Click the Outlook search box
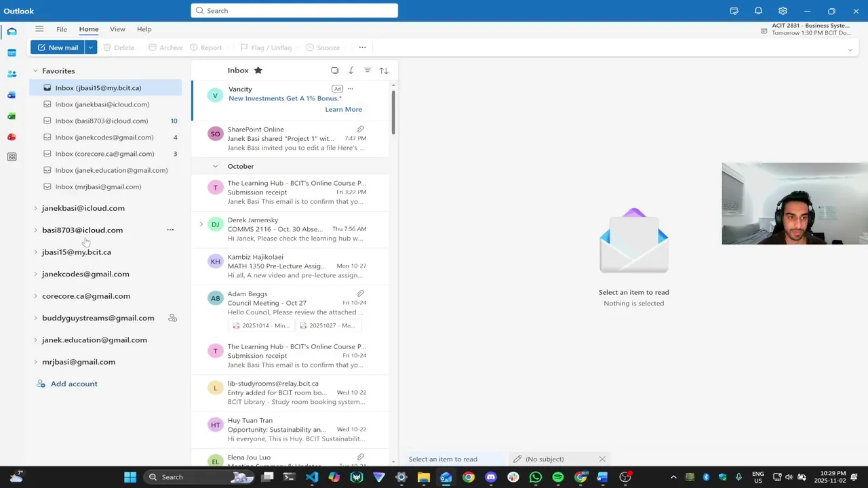This screenshot has width=868, height=488. (294, 11)
